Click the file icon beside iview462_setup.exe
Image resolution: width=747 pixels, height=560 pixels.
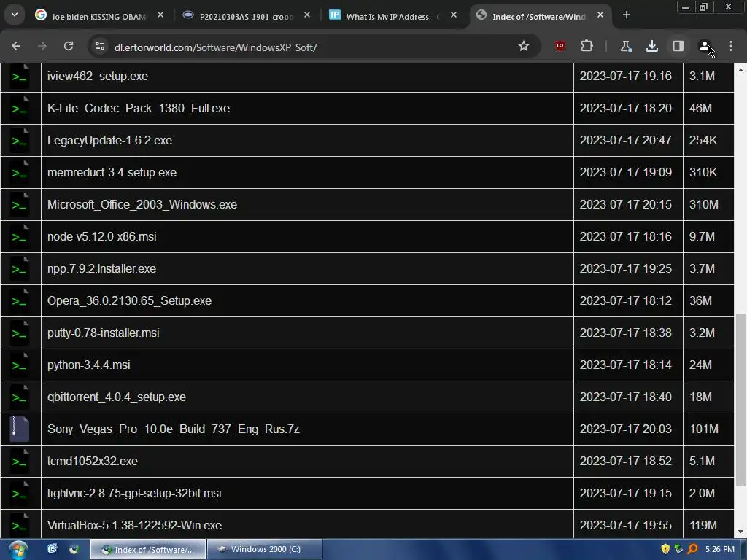pos(20,76)
